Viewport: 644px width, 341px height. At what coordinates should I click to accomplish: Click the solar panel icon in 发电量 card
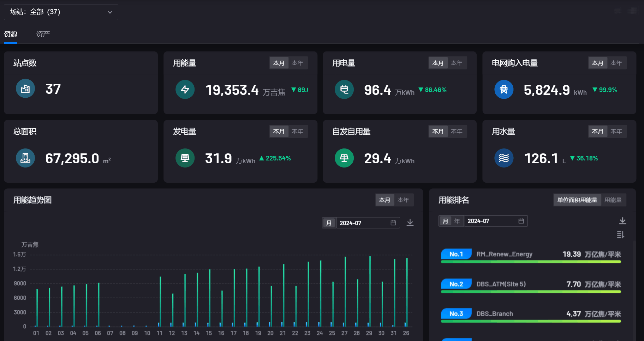185,158
